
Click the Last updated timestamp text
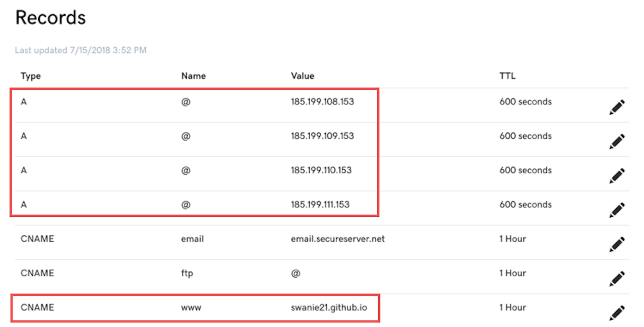coord(80,50)
